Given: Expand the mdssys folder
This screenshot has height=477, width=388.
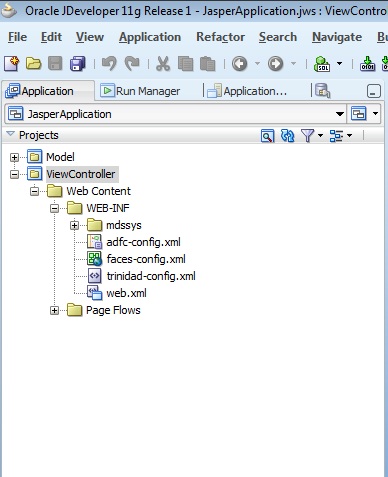Looking at the screenshot, I should [74, 226].
